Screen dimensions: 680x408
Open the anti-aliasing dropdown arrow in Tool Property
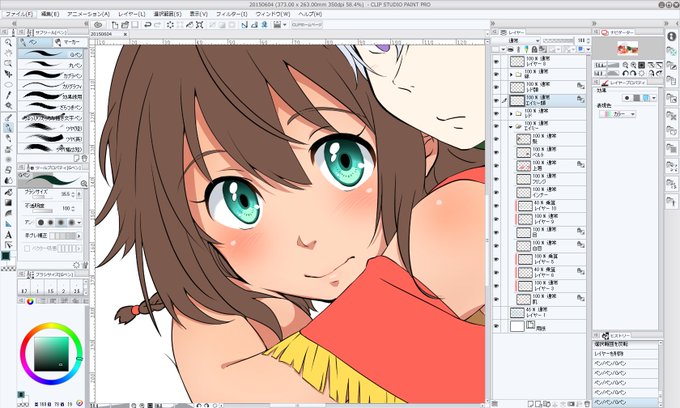click(x=79, y=222)
